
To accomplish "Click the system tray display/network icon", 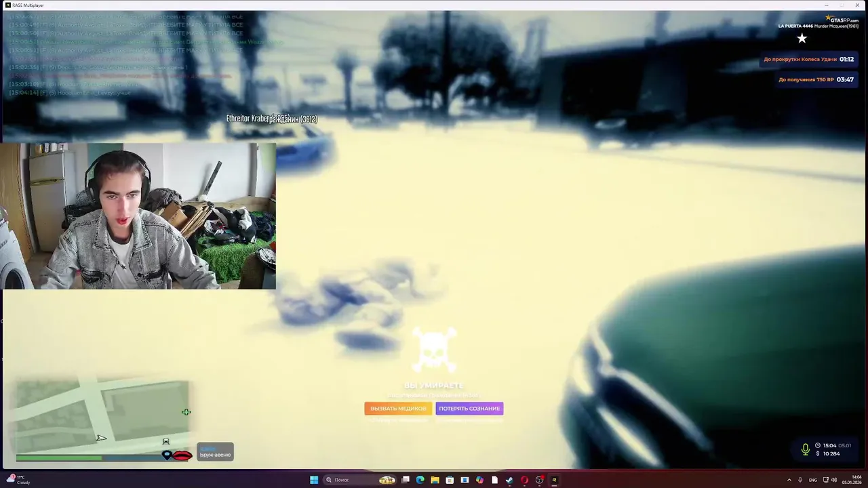I will pos(825,480).
